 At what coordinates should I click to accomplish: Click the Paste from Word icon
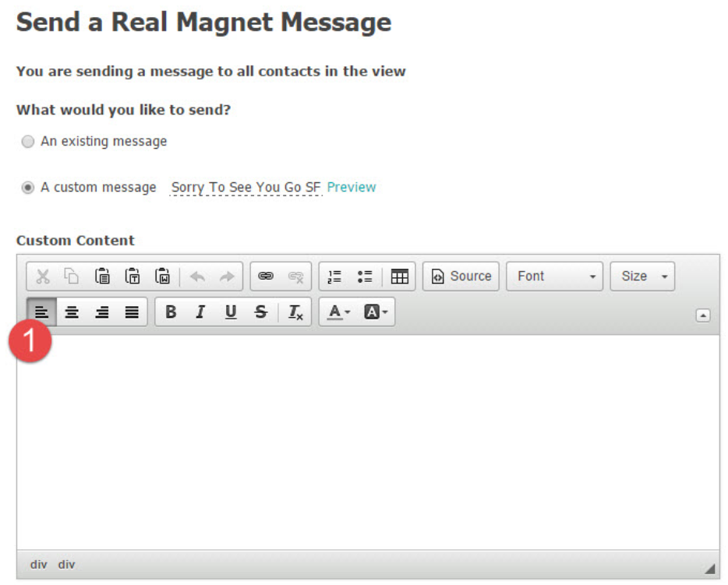pyautogui.click(x=162, y=277)
